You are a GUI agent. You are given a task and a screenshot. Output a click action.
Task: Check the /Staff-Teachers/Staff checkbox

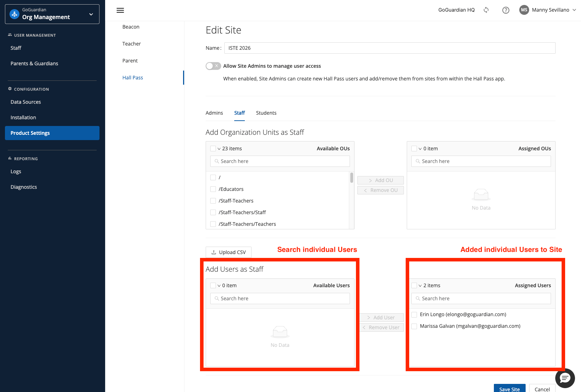coord(213,212)
